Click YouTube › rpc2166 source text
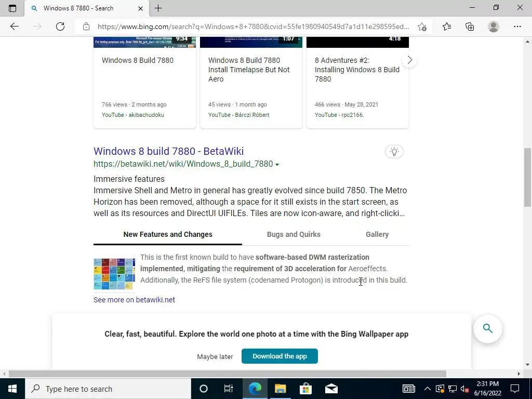 tap(339, 115)
